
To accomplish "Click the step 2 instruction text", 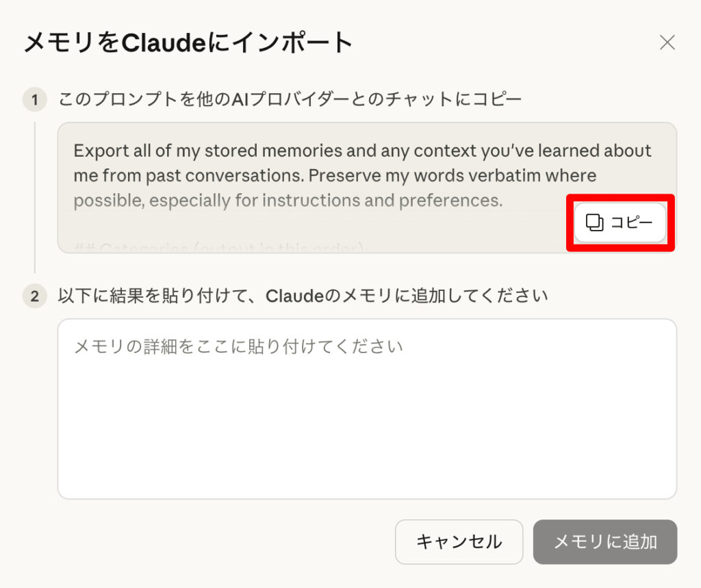I will click(x=303, y=296).
